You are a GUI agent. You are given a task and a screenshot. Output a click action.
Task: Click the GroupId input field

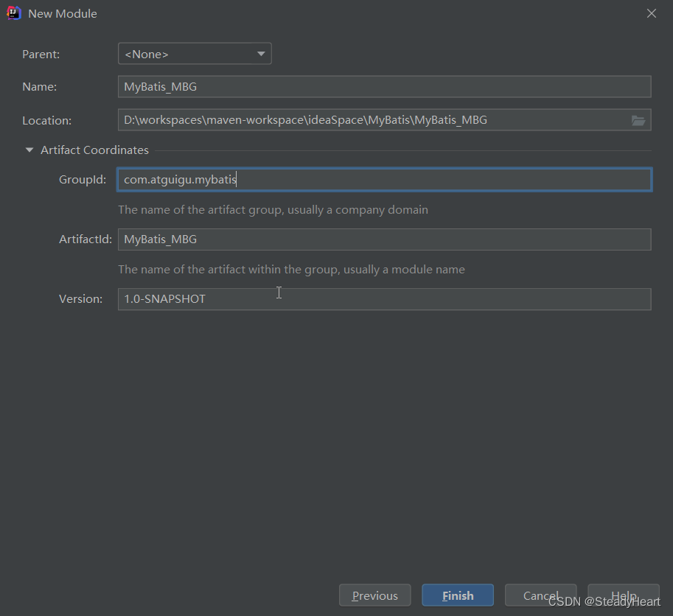click(384, 179)
